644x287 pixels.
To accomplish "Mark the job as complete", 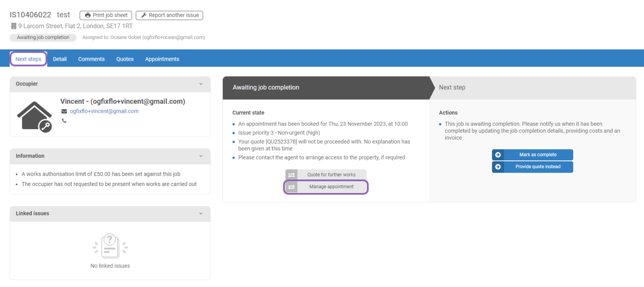I will click(x=532, y=155).
